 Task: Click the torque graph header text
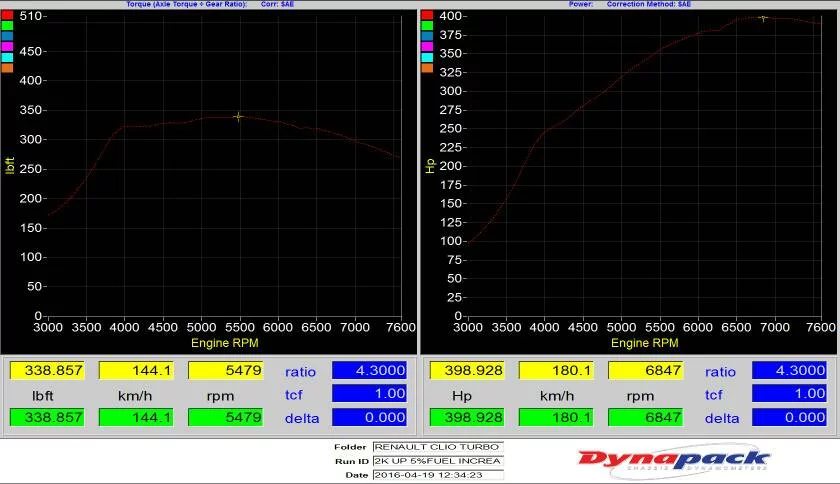(x=210, y=4)
